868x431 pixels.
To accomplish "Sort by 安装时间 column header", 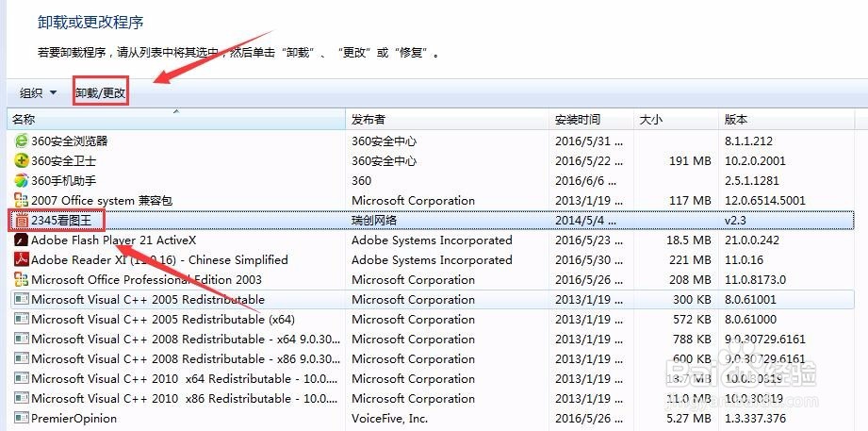I will click(x=592, y=120).
